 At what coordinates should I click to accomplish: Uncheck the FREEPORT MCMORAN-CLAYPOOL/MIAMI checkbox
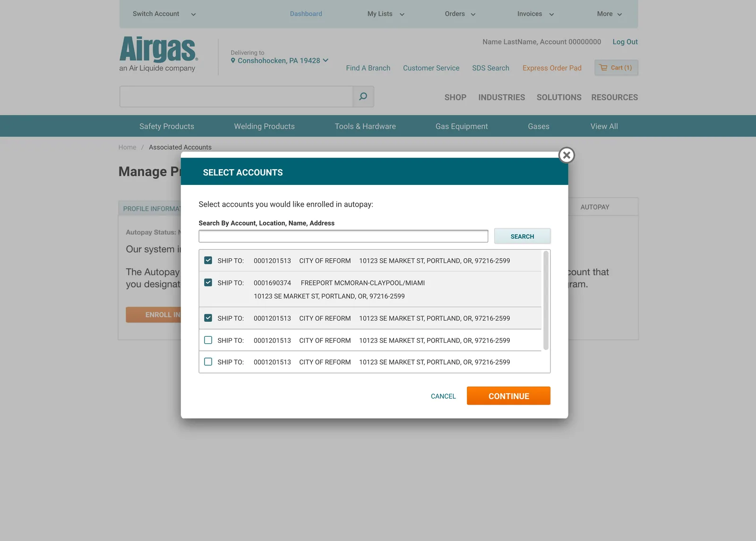(208, 282)
